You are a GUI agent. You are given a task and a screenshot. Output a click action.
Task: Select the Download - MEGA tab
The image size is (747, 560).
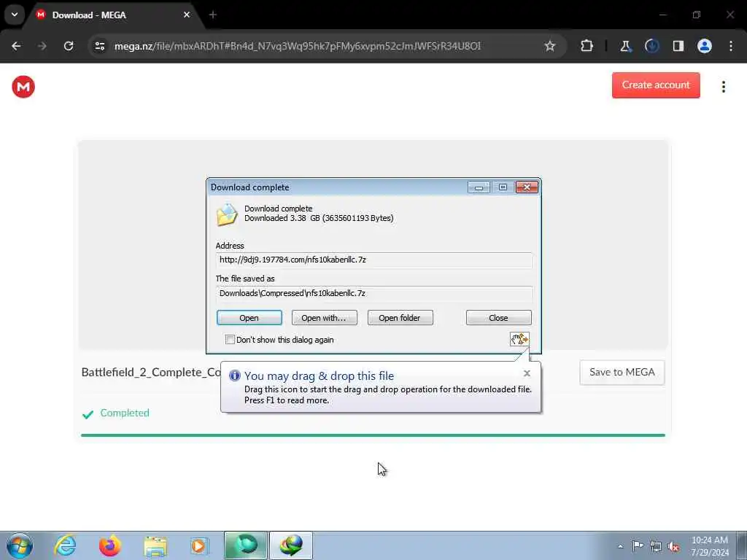click(113, 15)
